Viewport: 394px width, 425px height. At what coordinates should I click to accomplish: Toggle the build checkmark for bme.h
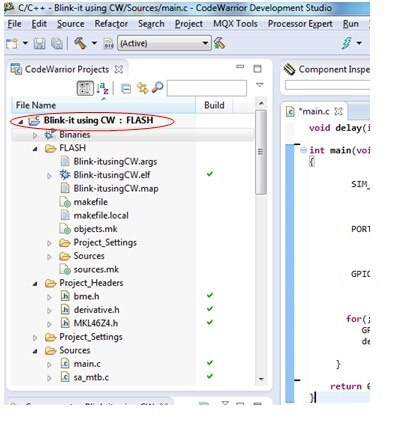click(x=210, y=295)
